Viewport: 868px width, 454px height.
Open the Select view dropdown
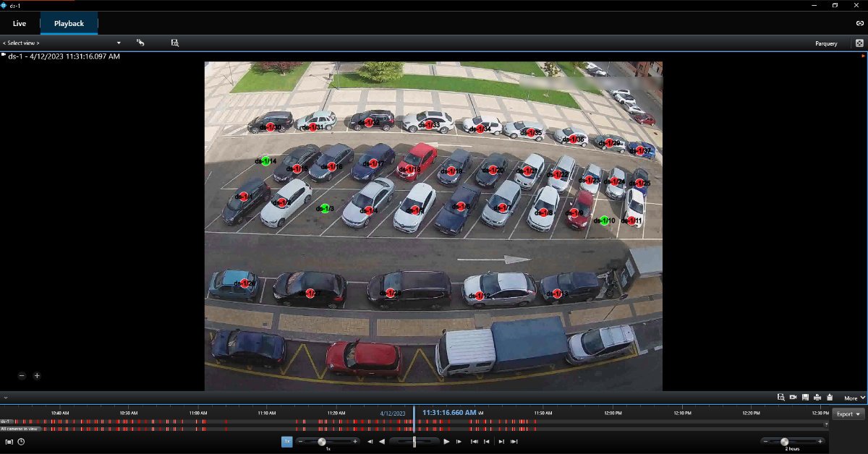[62, 43]
